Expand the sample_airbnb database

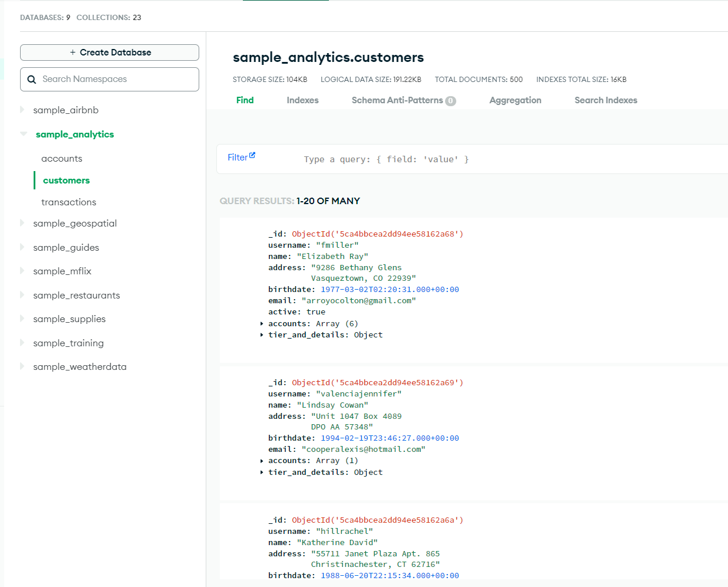[x=22, y=110]
